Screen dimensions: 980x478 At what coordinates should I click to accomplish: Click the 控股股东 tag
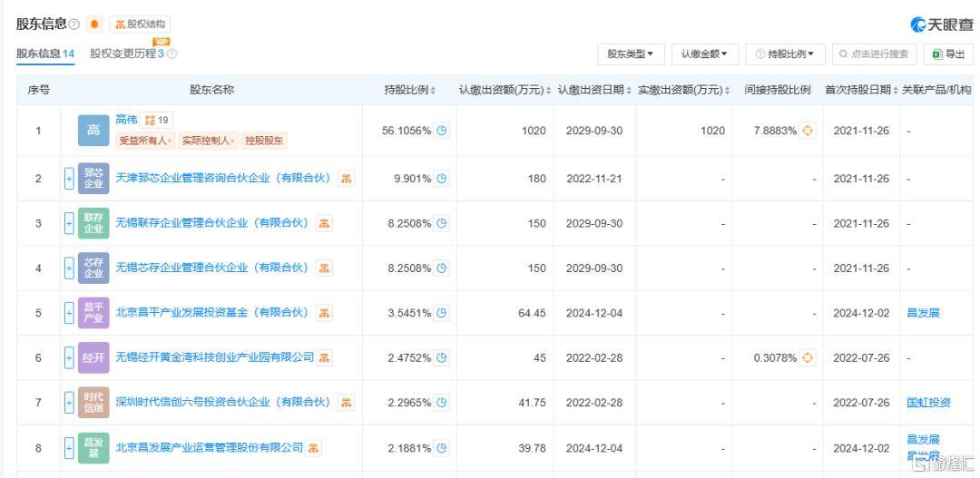[264, 141]
